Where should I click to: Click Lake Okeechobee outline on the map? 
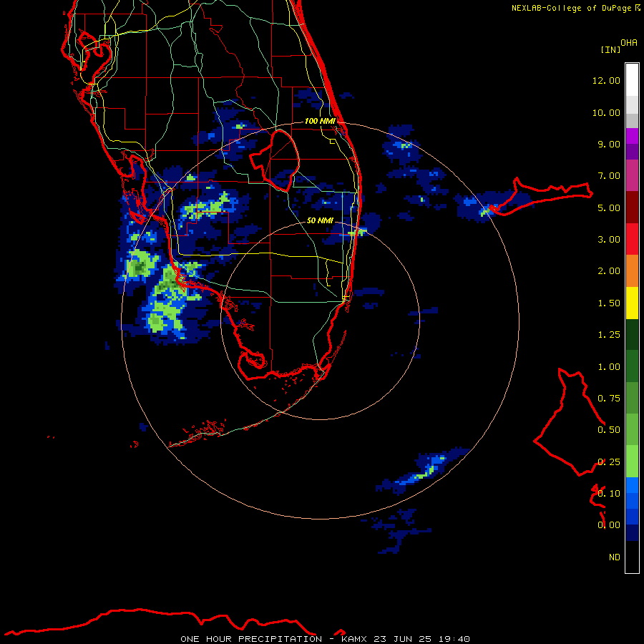point(275,160)
